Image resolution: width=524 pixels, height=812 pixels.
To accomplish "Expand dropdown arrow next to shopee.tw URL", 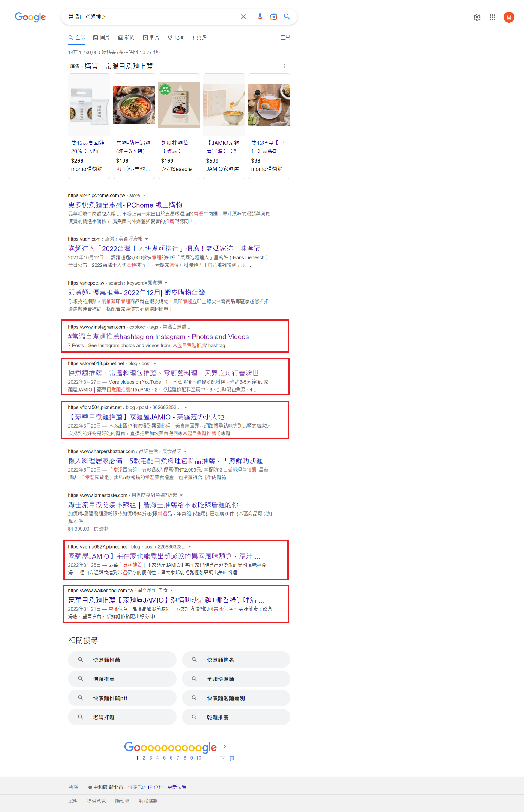I will tap(166, 283).
